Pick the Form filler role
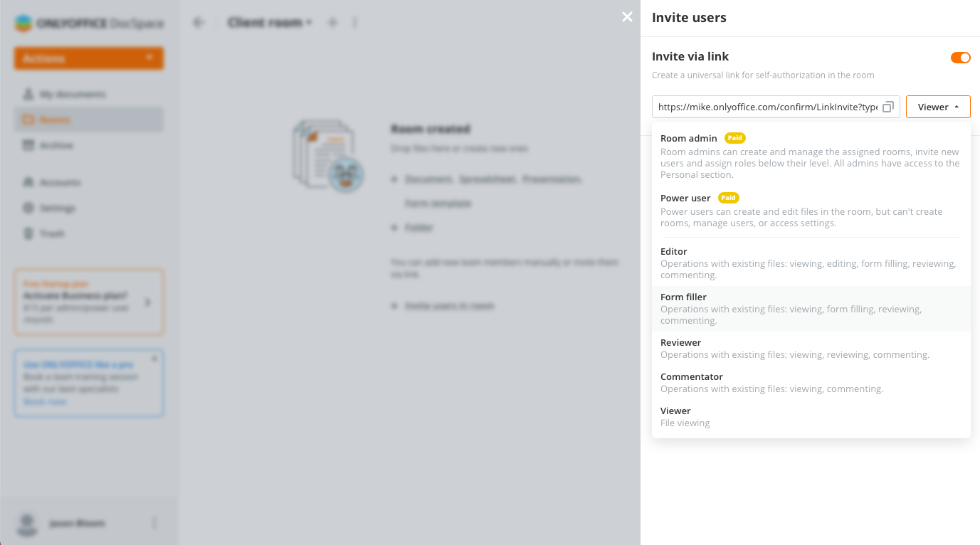 tap(811, 309)
